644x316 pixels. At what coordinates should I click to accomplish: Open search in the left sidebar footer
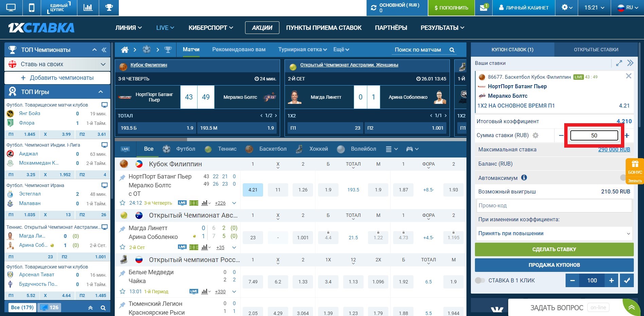coord(103,308)
